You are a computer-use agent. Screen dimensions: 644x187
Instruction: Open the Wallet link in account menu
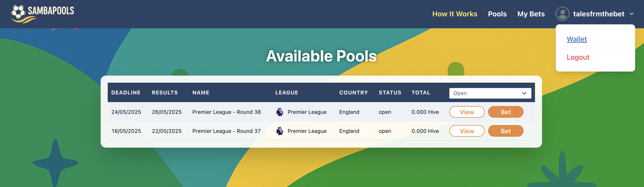576,39
